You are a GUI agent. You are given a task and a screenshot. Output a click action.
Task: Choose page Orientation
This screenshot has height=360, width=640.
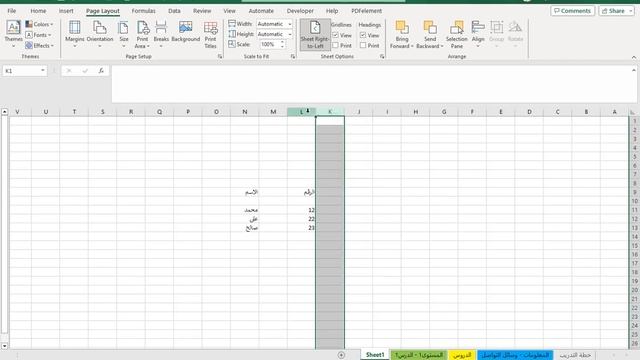(100, 33)
